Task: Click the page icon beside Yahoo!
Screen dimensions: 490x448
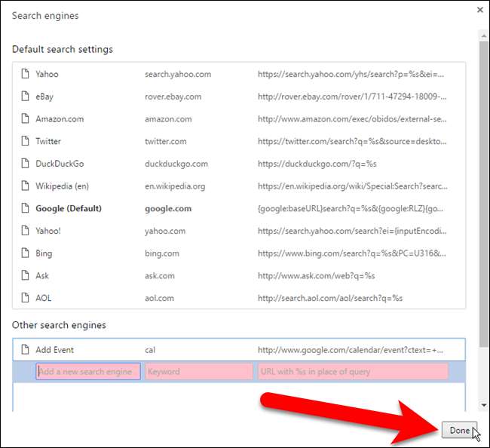Action: 25,231
